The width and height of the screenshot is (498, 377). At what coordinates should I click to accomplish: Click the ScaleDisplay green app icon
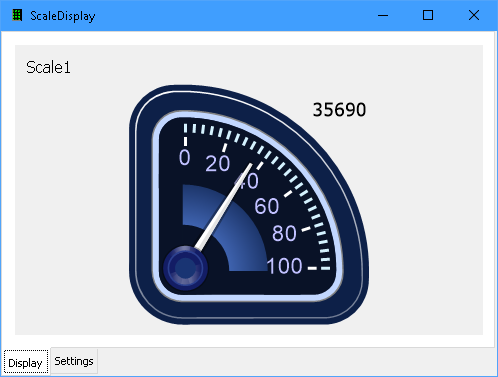coord(17,15)
